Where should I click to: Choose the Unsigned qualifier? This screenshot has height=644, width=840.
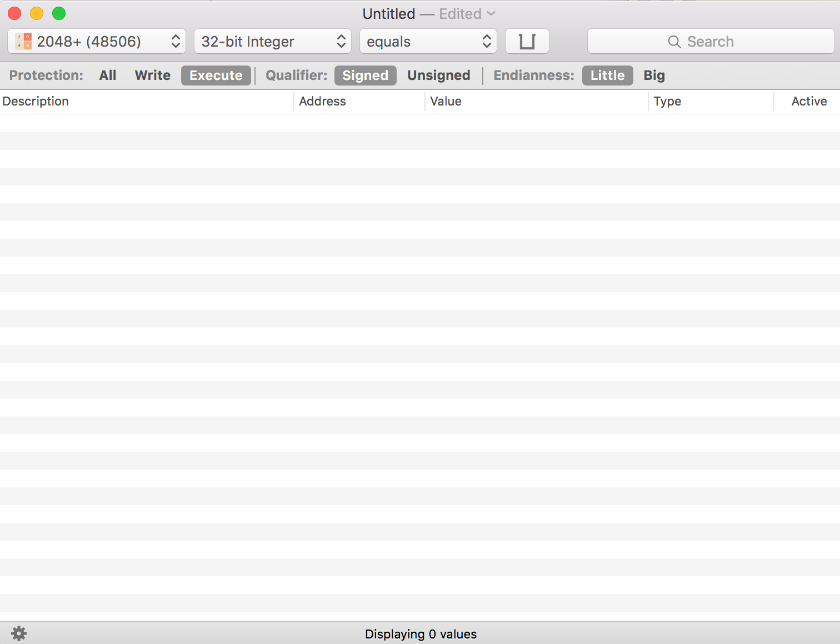click(x=439, y=76)
